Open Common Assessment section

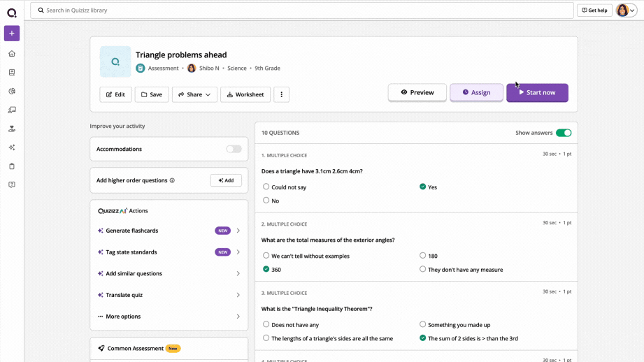click(169, 349)
